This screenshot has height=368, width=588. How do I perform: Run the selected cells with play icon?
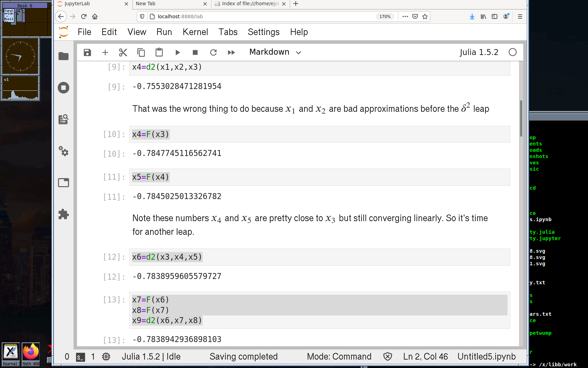point(177,53)
